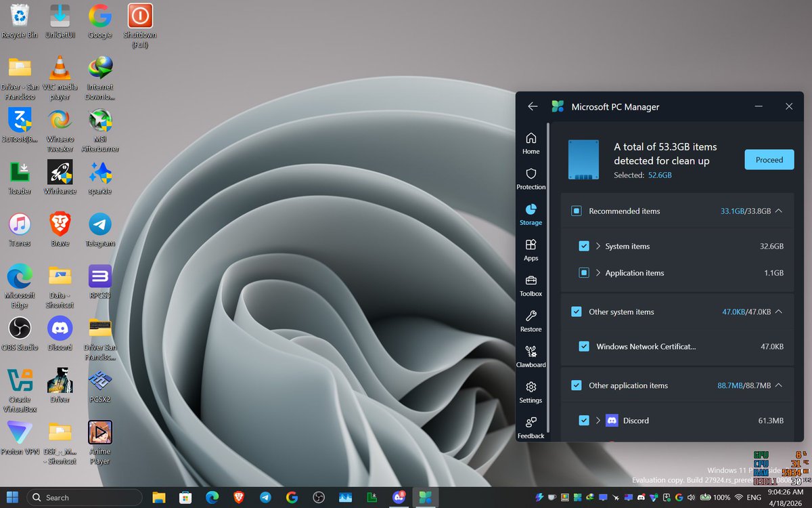Image resolution: width=812 pixels, height=508 pixels.
Task: Select the Oracle VirtualBox desktop icon
Action: tap(20, 391)
